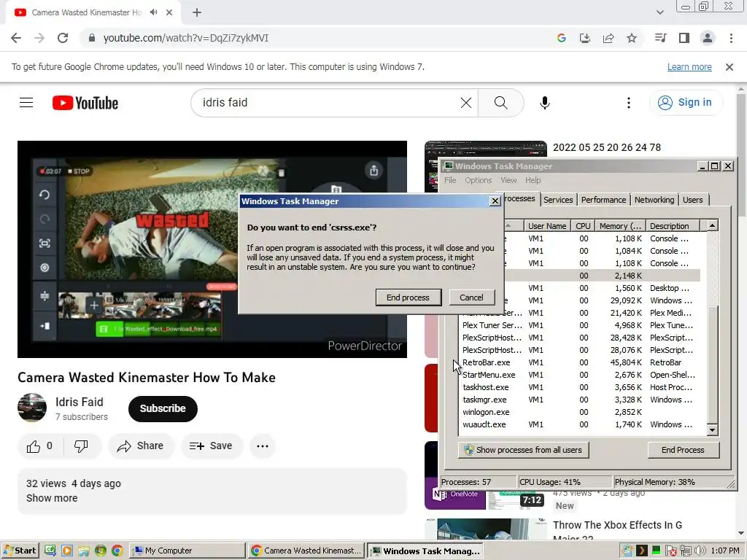Open the media controls icon in the Chrome toolbar
This screenshot has width=747, height=560.
point(660,38)
